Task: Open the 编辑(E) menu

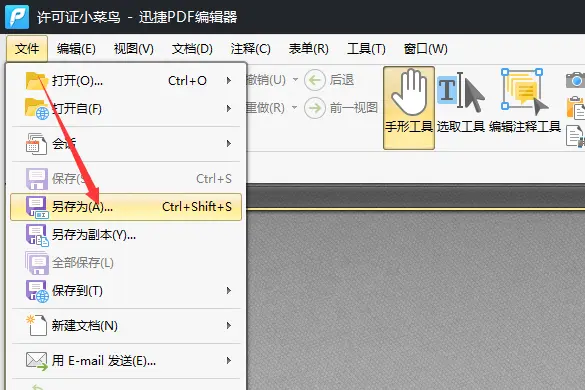Action: pyautogui.click(x=76, y=49)
